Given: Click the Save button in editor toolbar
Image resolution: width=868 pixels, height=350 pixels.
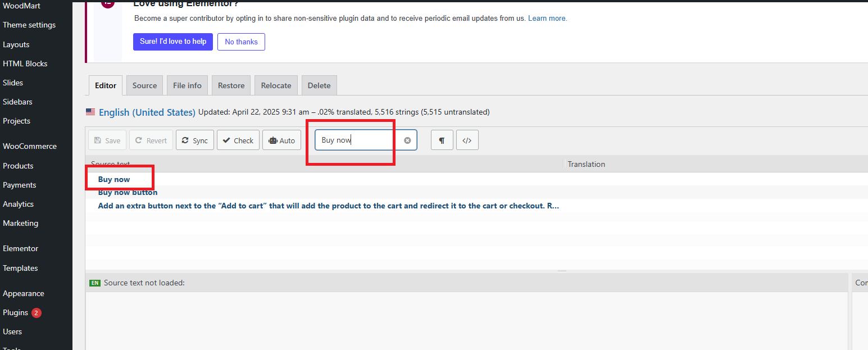Looking at the screenshot, I should (107, 140).
